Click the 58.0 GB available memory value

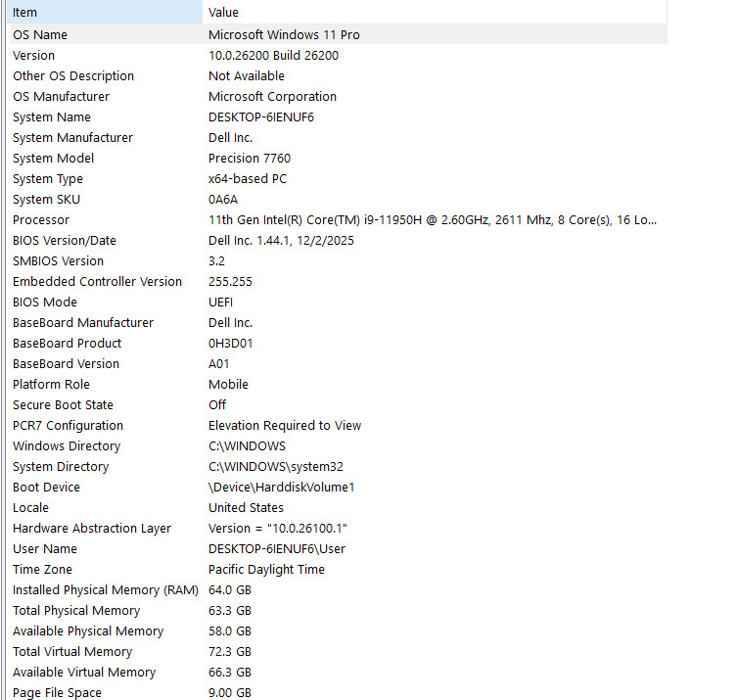click(x=230, y=631)
